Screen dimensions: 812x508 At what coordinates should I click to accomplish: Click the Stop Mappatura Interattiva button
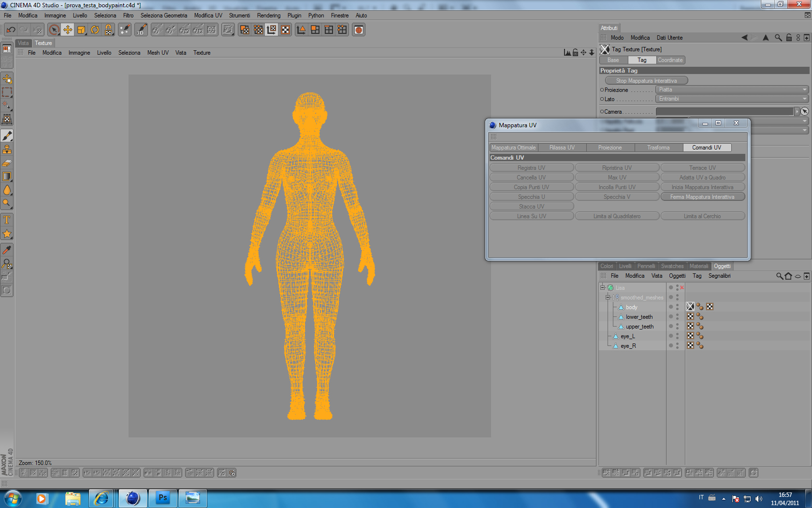tap(646, 81)
